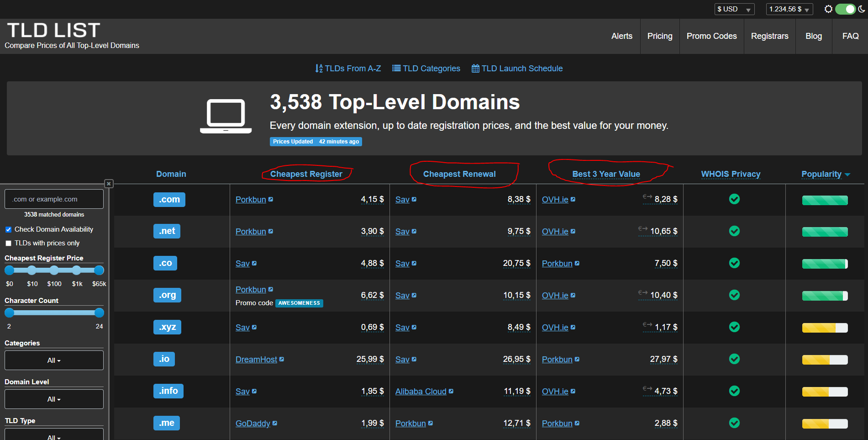Click the .com popularity bar
The height and width of the screenshot is (440, 868).
[x=825, y=200]
